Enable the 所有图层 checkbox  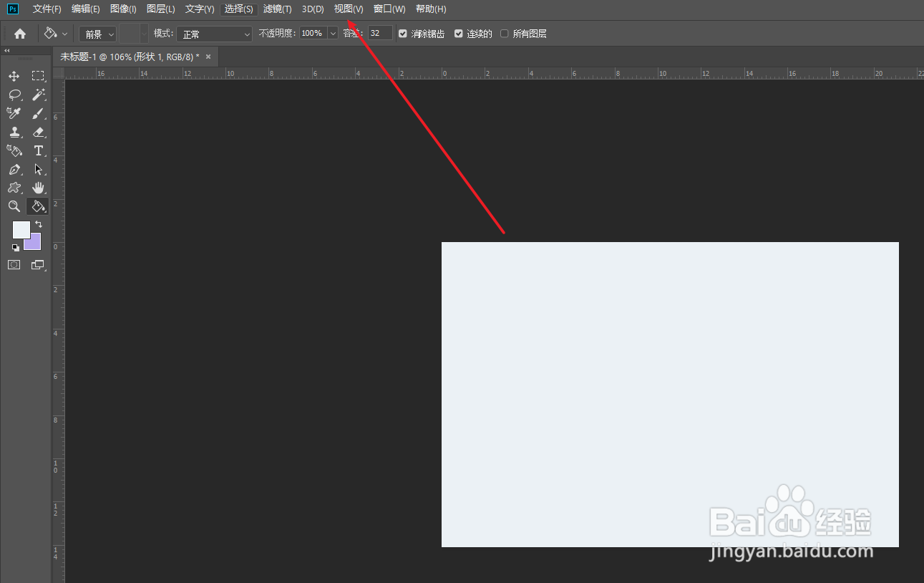click(504, 33)
